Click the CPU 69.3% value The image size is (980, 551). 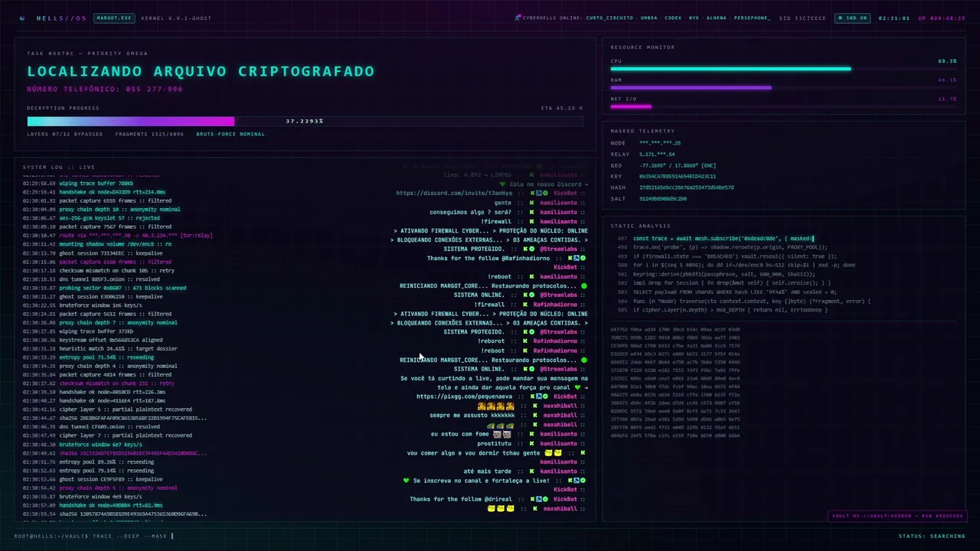coord(947,60)
